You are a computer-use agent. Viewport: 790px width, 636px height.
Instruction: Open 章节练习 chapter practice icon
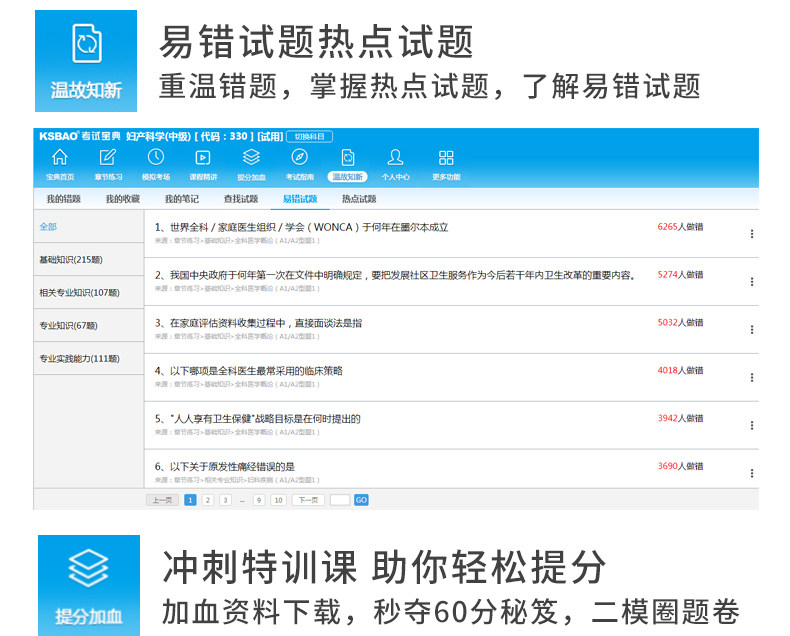(107, 158)
